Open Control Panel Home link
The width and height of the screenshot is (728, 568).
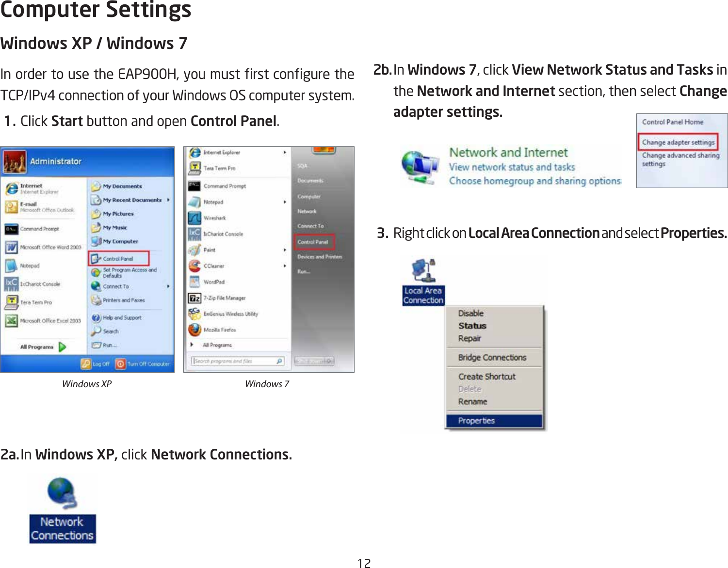click(673, 122)
